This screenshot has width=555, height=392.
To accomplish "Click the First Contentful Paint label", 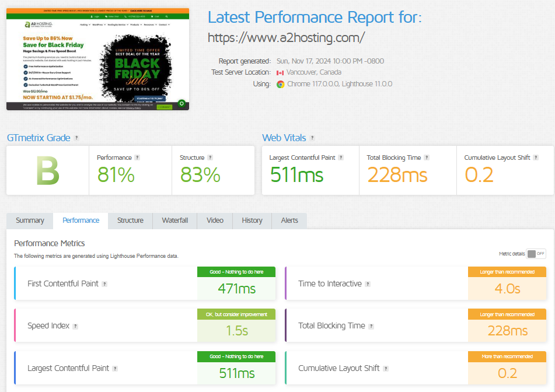I will click(63, 283).
